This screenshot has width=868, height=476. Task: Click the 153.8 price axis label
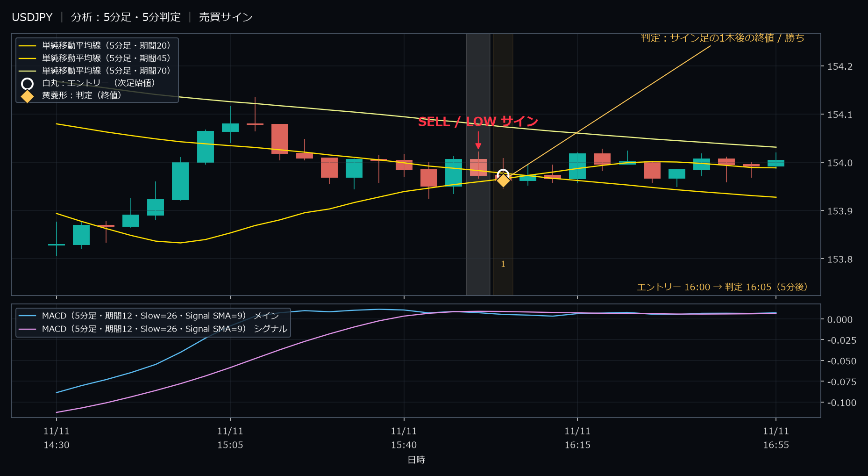[x=840, y=259]
